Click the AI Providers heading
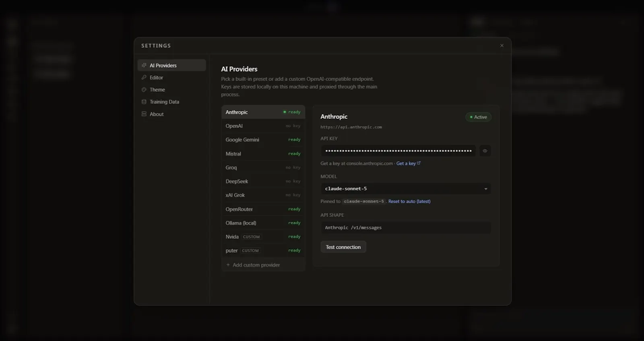This screenshot has height=341, width=644. coord(239,69)
